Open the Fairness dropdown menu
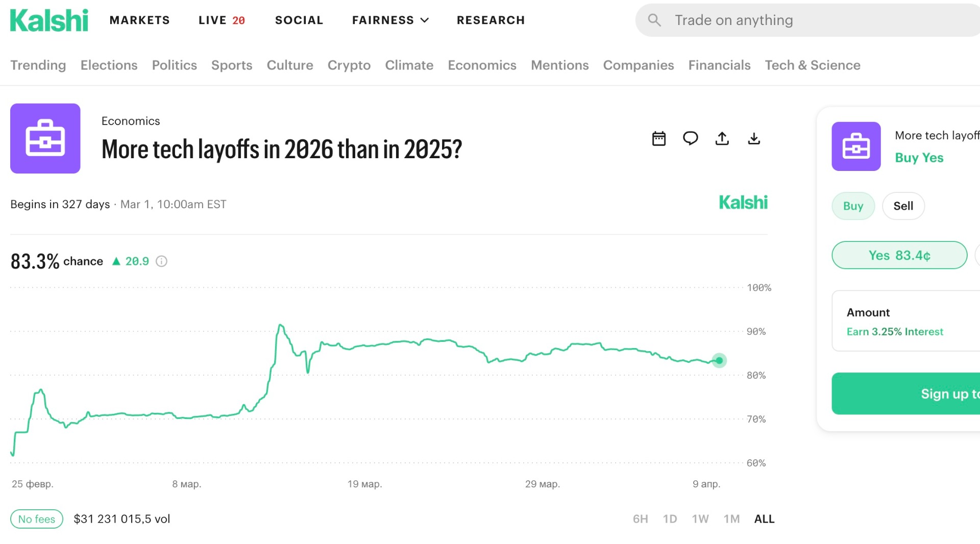980x544 pixels. (390, 20)
